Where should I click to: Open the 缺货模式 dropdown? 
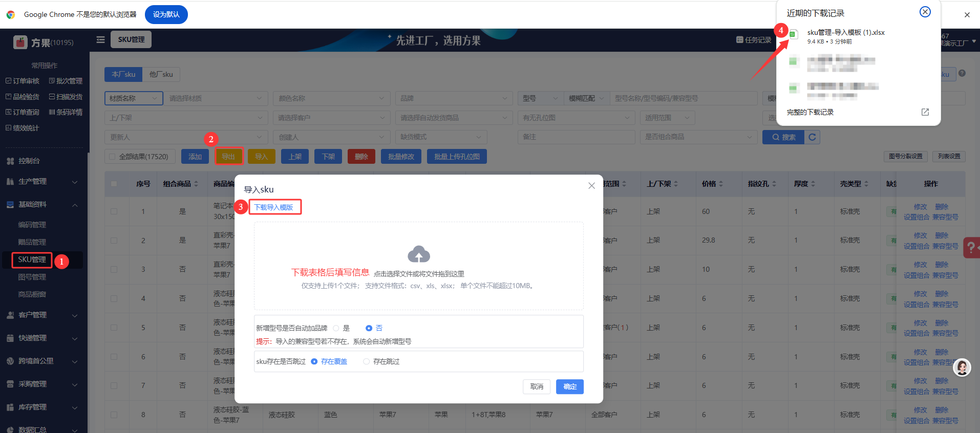click(441, 137)
